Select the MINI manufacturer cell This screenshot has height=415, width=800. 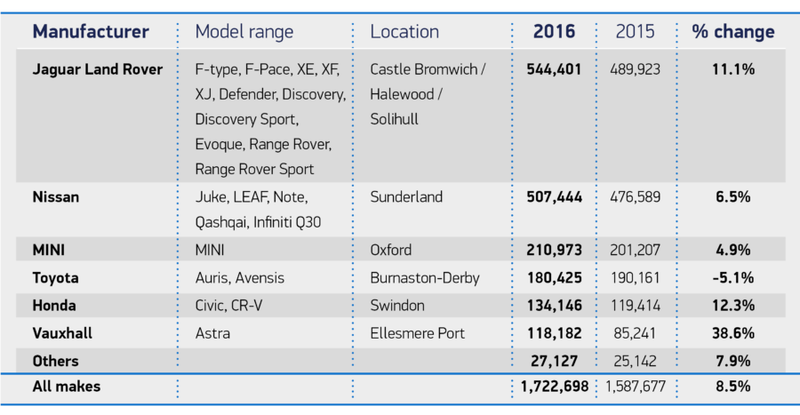coord(48,250)
